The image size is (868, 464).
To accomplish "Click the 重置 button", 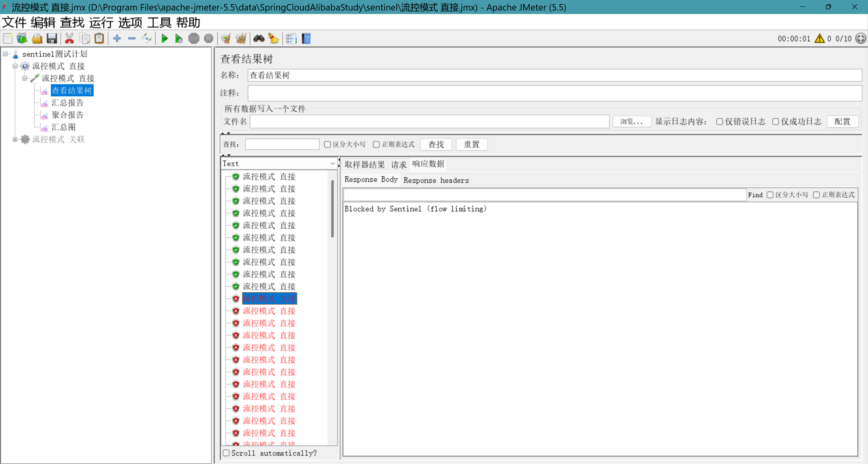I will coord(471,144).
